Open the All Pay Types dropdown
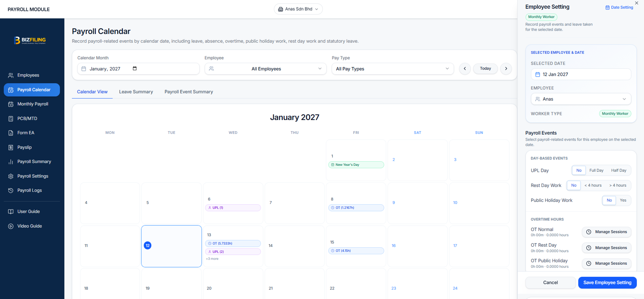Viewport: 644px width, 299px height. tap(392, 69)
